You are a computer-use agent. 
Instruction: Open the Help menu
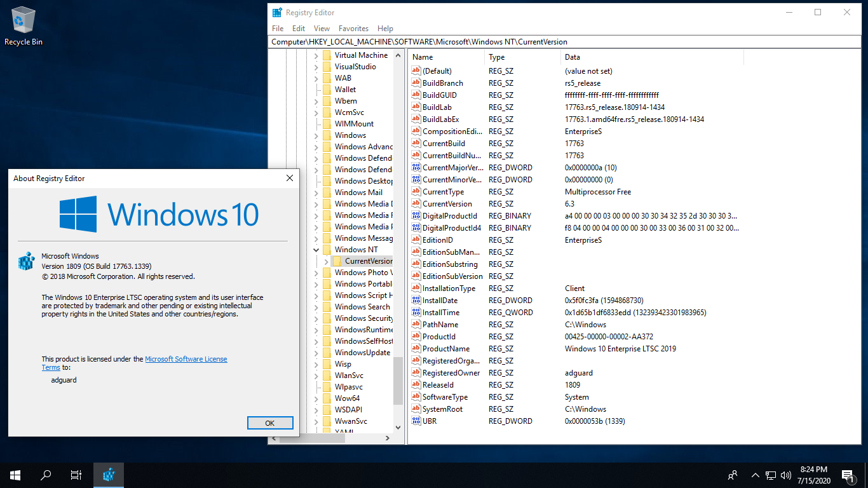pyautogui.click(x=385, y=29)
